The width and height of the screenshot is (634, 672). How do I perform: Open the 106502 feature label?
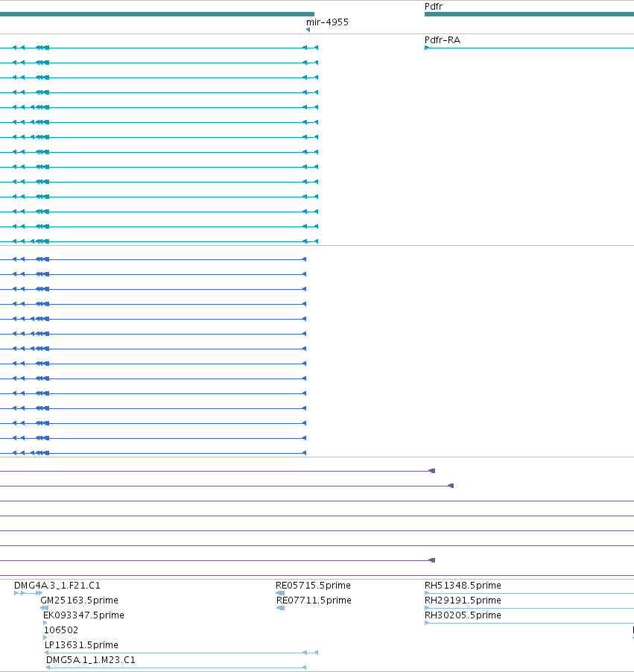click(61, 630)
